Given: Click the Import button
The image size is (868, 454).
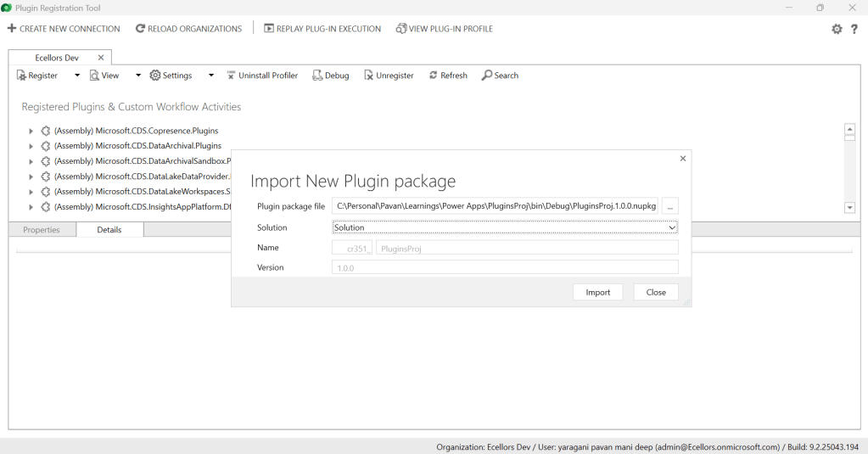Looking at the screenshot, I should (597, 292).
